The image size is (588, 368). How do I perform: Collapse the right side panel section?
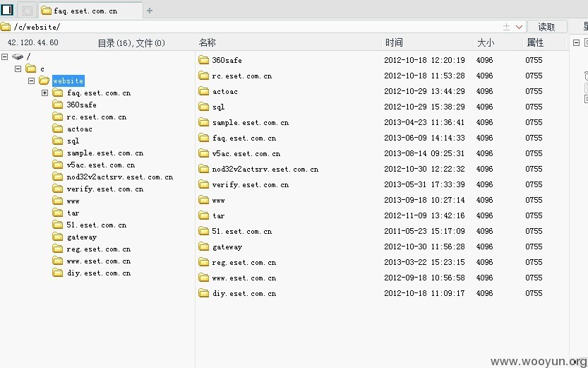pyautogui.click(x=577, y=43)
